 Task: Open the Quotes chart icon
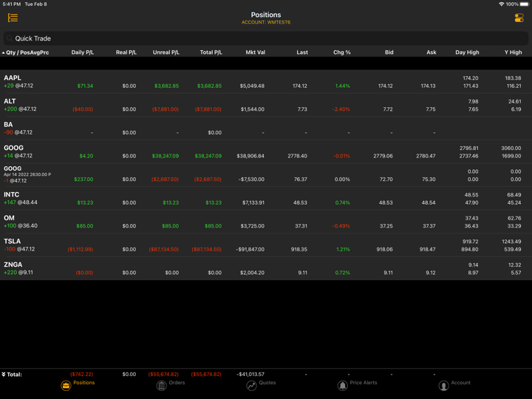coord(251,385)
